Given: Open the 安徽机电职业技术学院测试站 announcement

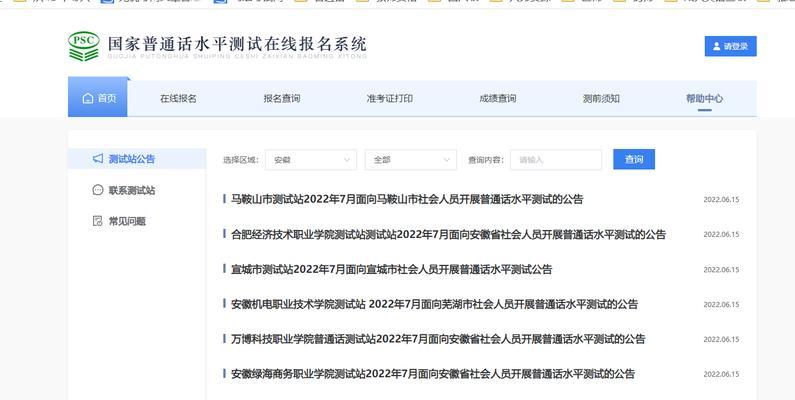Looking at the screenshot, I should [x=435, y=304].
